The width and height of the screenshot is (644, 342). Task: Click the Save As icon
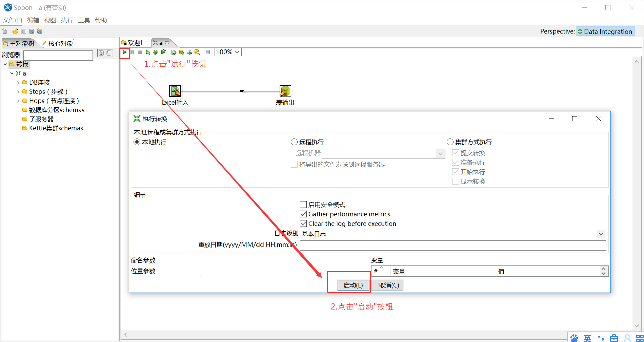[x=40, y=31]
